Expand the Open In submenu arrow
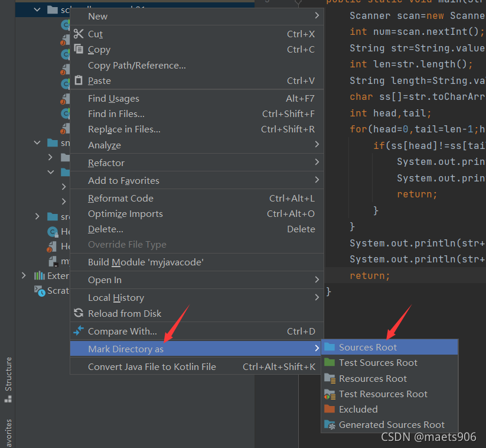Screen dimensions: 486x448 pos(317,279)
